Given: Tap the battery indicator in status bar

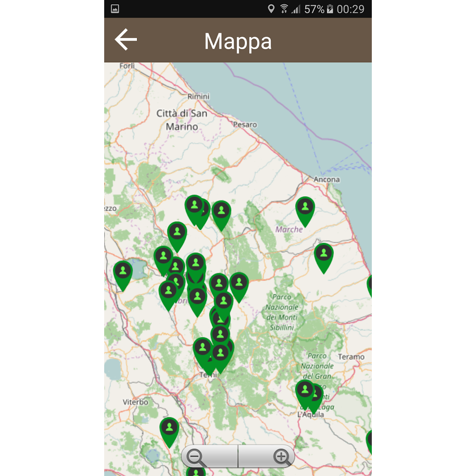Looking at the screenshot, I should [x=331, y=9].
